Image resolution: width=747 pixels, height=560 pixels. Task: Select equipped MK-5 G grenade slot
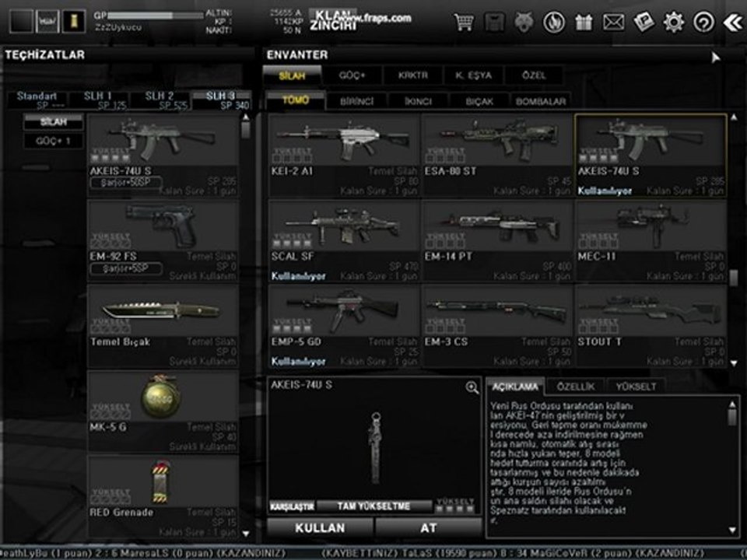(x=163, y=411)
